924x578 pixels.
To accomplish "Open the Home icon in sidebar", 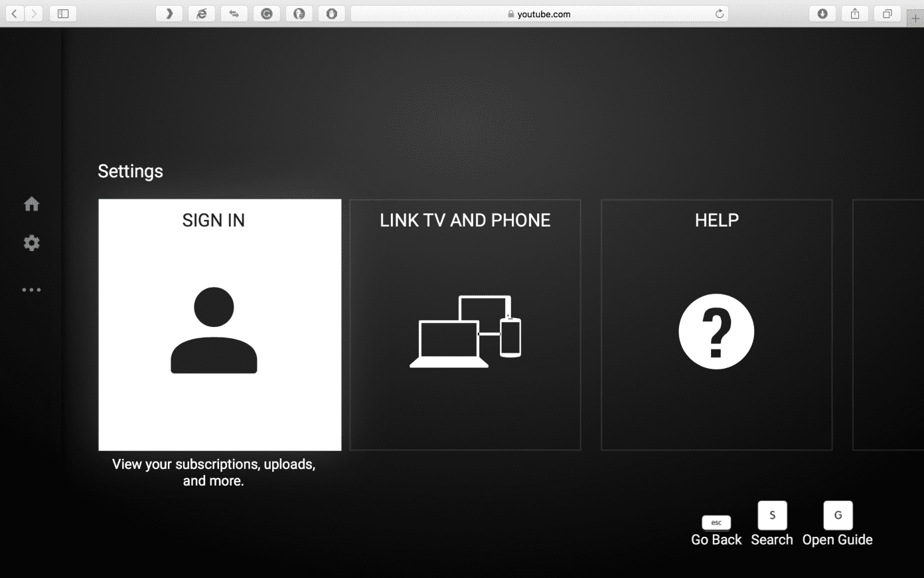I will [31, 203].
